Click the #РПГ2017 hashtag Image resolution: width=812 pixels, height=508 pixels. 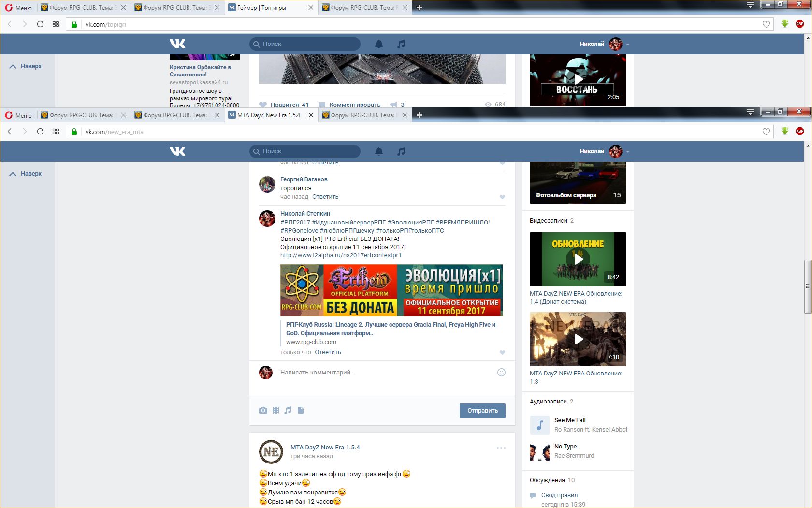[x=295, y=223]
